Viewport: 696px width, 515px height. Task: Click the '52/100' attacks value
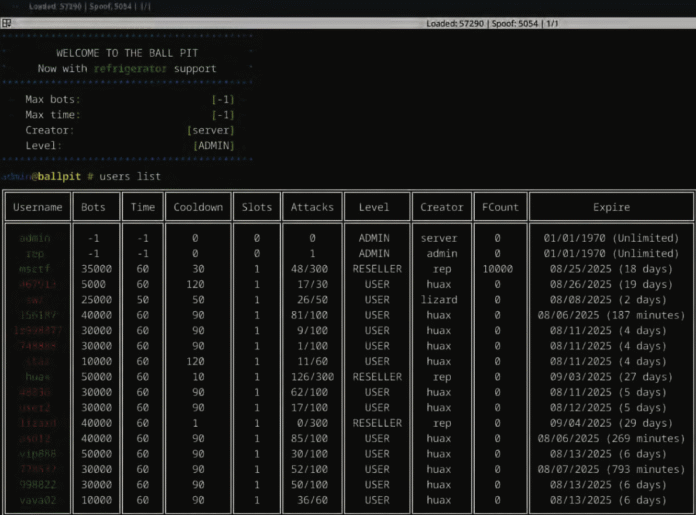[x=309, y=469]
